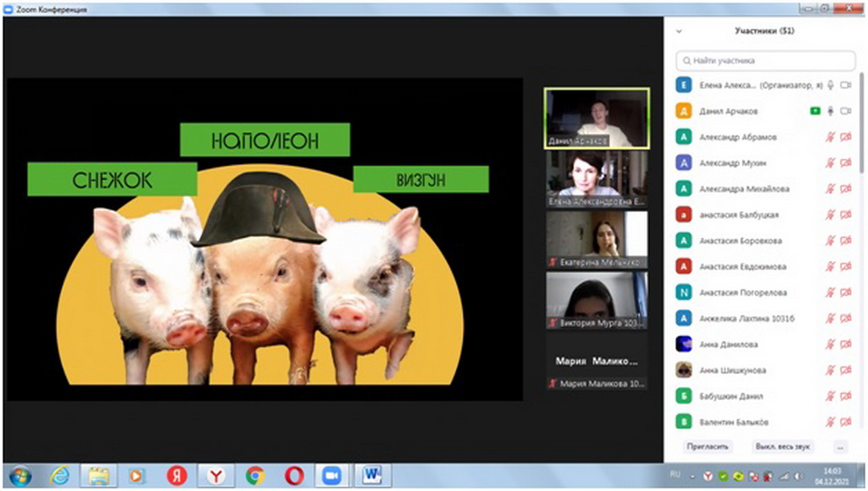Click Анастасия Боровкова's avatar icon

(x=683, y=241)
